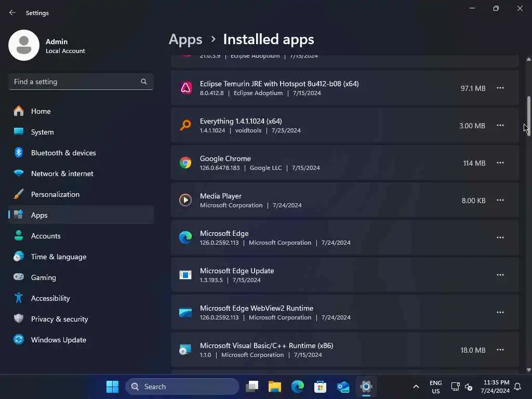
Task: Open Time & language settings
Action: coord(81,257)
